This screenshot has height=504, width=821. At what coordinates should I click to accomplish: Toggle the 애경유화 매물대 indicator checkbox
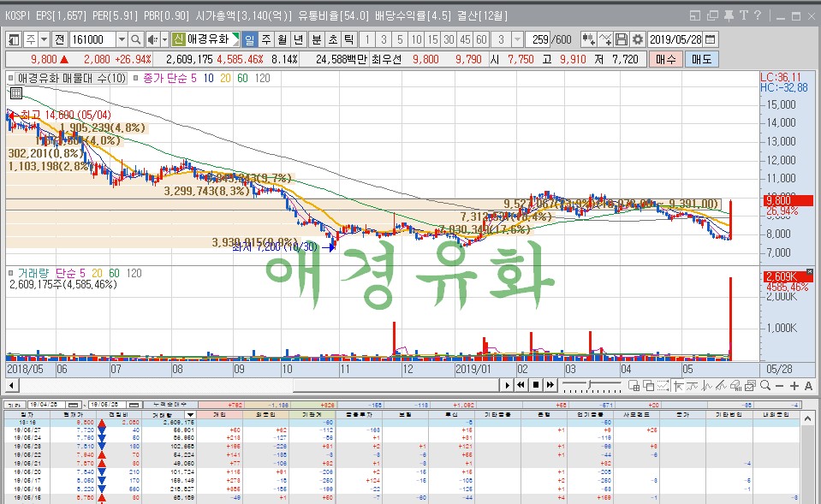(11, 78)
